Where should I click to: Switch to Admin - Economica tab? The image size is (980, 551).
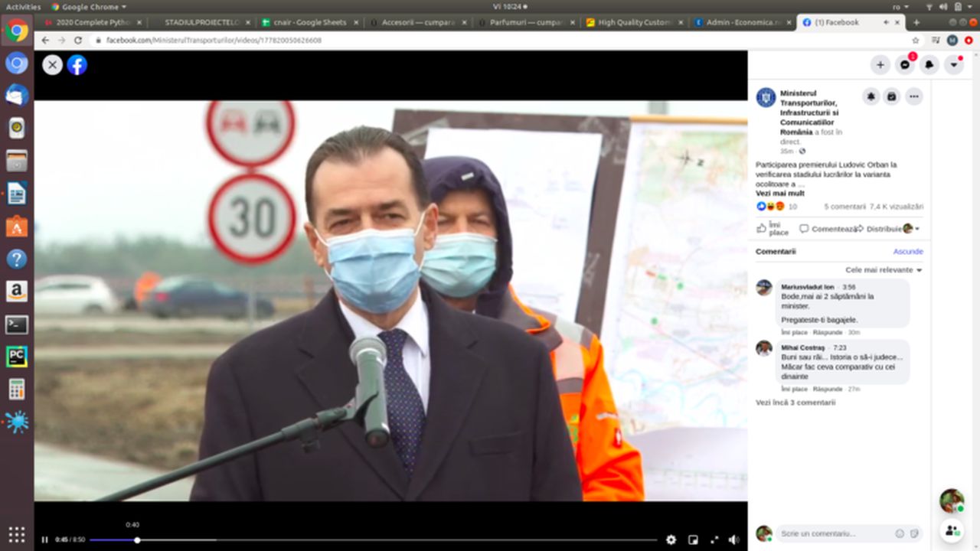(743, 22)
